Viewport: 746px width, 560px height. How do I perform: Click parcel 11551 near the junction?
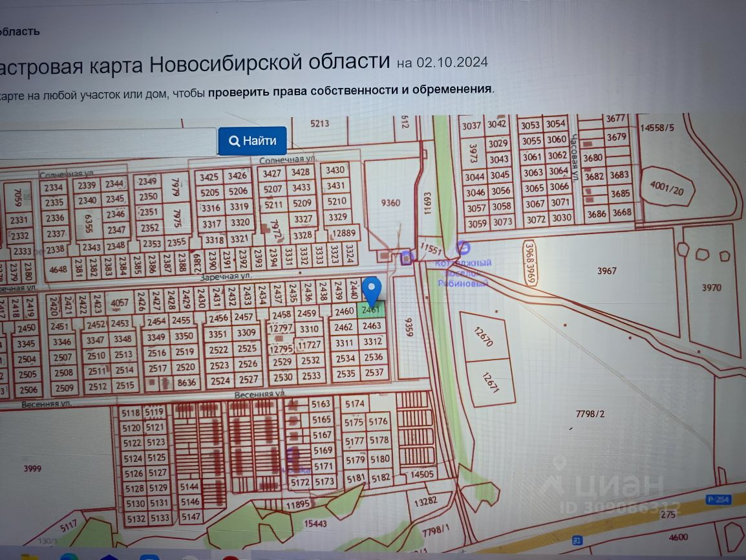pyautogui.click(x=431, y=248)
